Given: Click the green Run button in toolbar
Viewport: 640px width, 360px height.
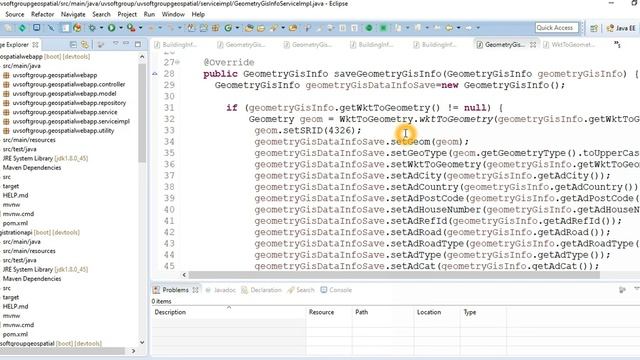Looking at the screenshot, I should click(x=111, y=28).
